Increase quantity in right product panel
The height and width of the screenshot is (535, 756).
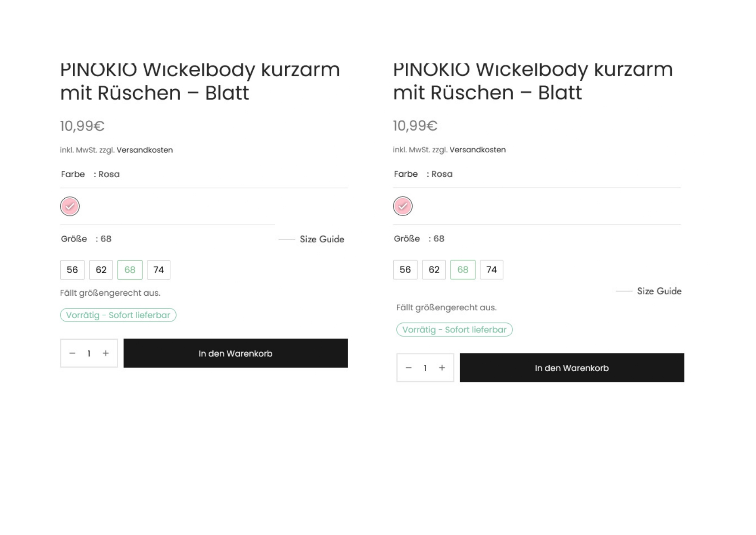tap(442, 368)
